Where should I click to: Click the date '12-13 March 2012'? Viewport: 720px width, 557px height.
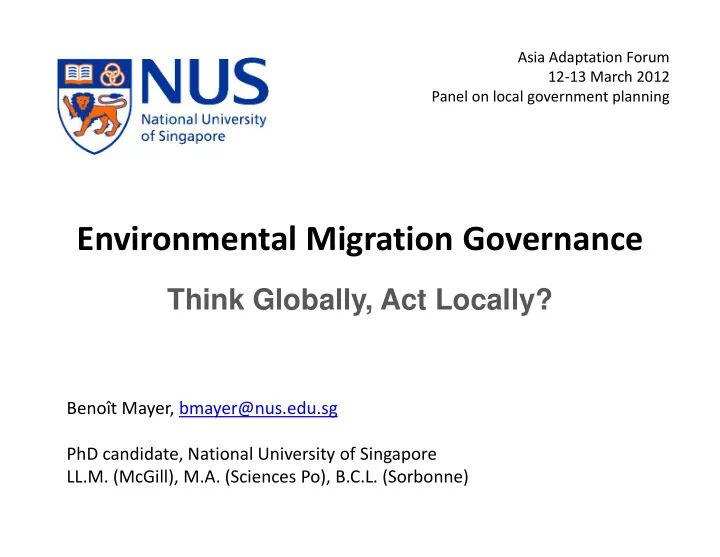point(608,77)
